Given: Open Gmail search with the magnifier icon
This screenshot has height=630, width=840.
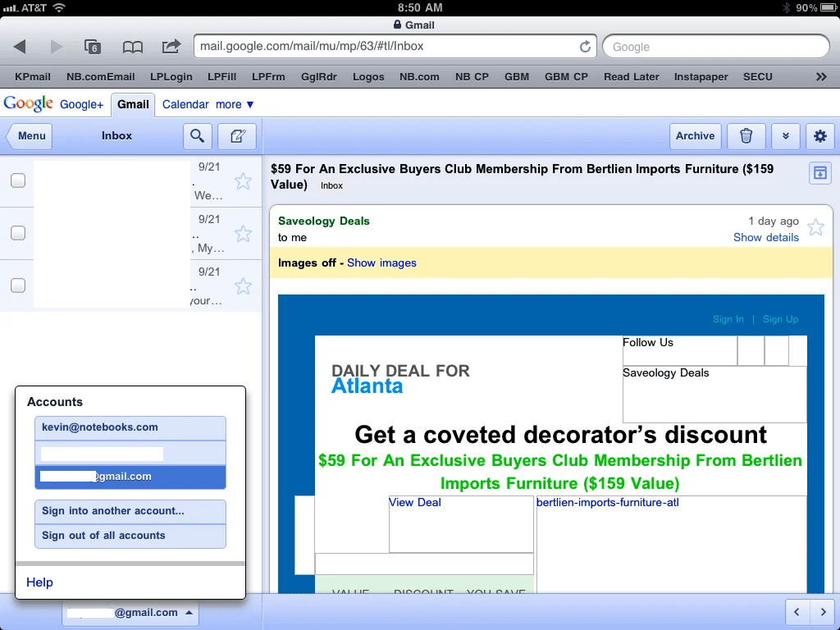Looking at the screenshot, I should [197, 136].
